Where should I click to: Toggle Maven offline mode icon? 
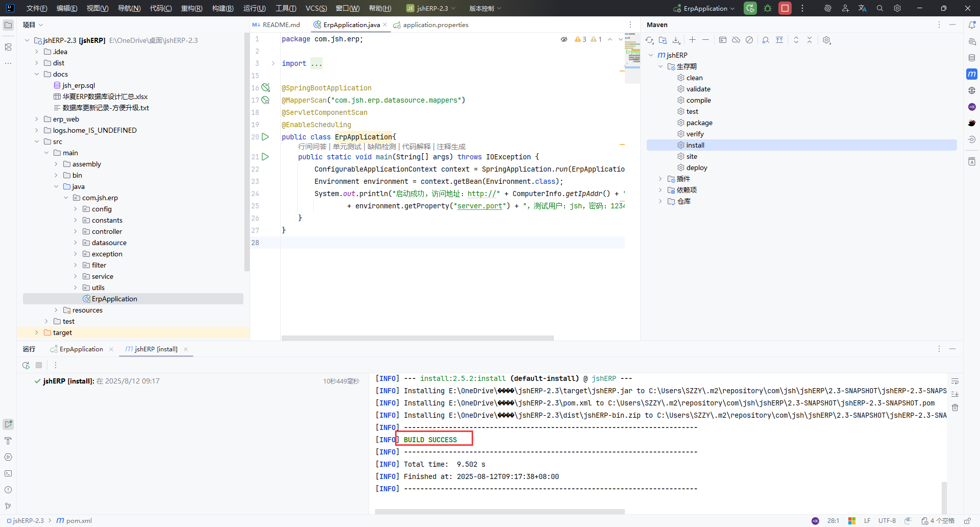point(736,40)
